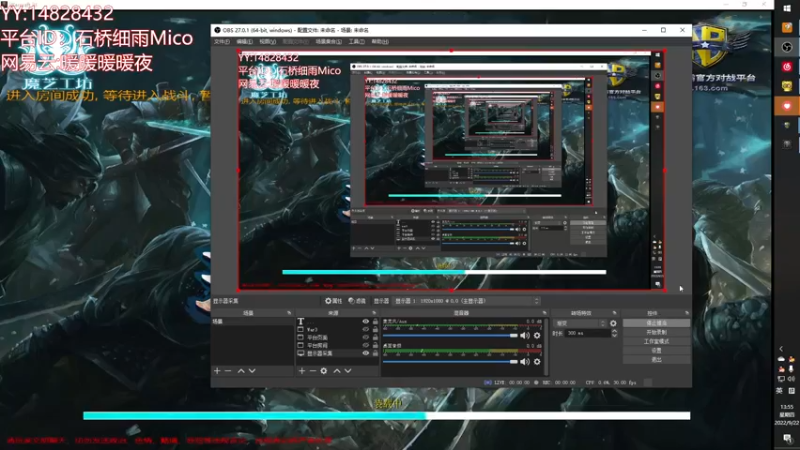Click the start recording button
Viewport: 800px width, 450px height.
tap(656, 332)
